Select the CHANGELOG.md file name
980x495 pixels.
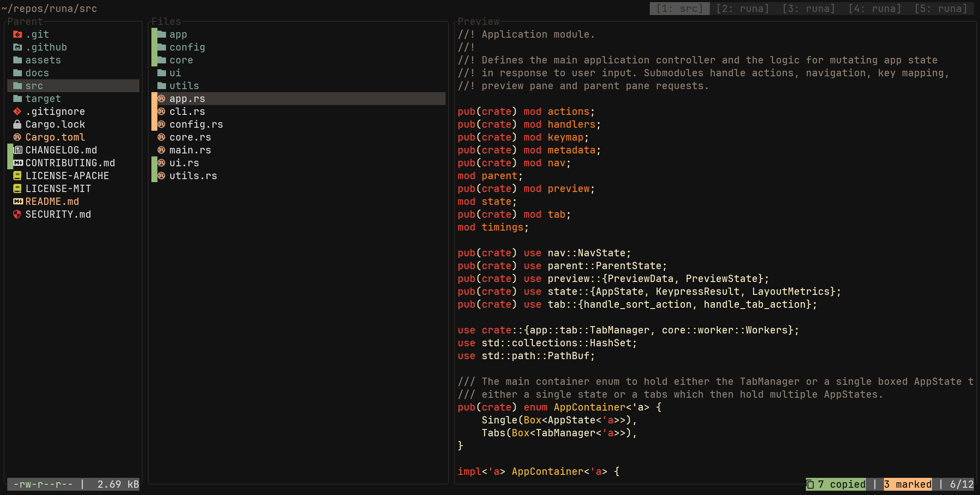tap(61, 150)
